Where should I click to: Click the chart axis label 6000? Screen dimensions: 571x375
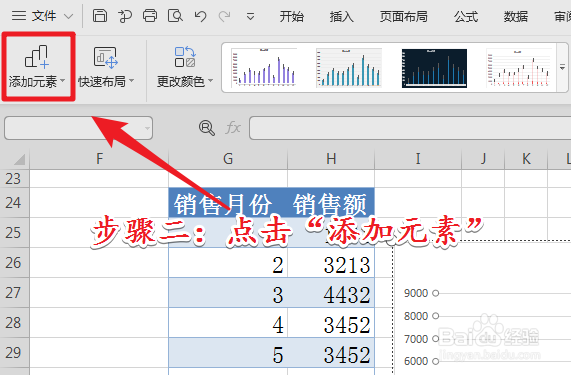(x=416, y=361)
